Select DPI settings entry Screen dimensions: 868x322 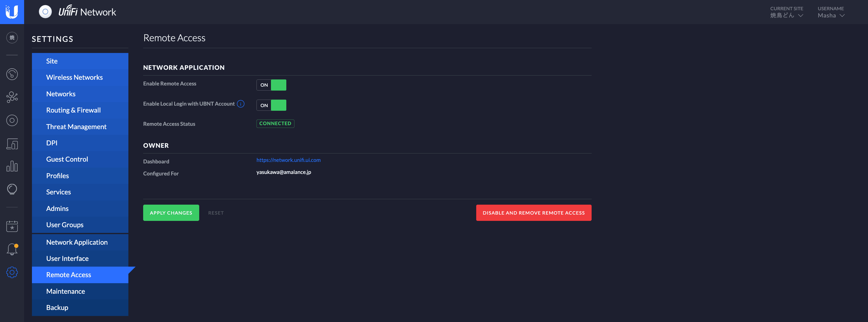click(80, 143)
